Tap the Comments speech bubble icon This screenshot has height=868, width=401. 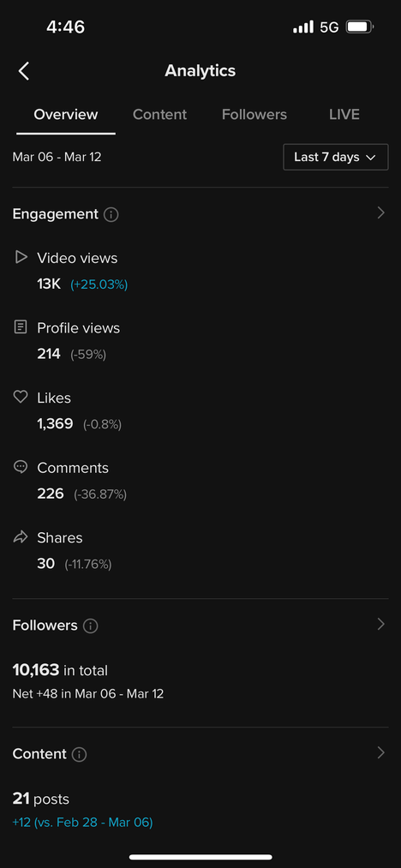pos(21,467)
